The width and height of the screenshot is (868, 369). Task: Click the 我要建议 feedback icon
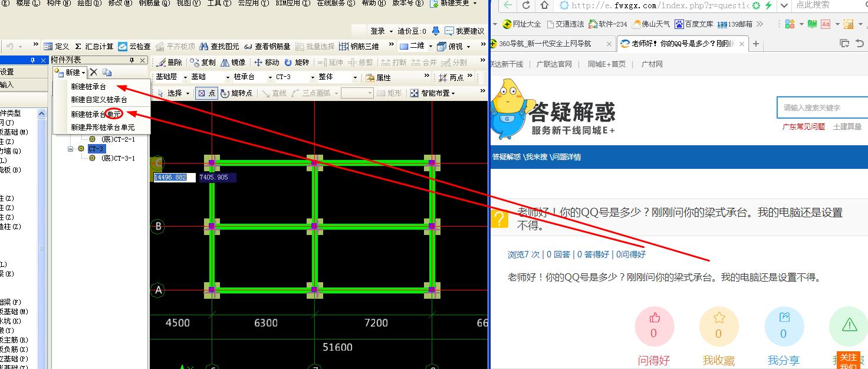tap(464, 31)
